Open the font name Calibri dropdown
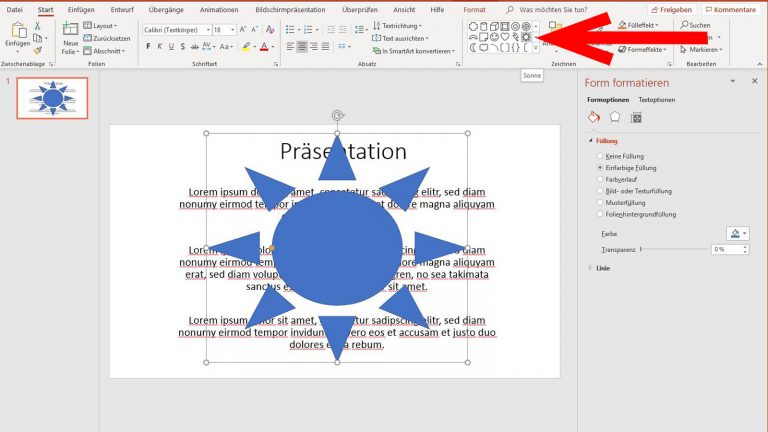The height and width of the screenshot is (432, 768). pos(208,30)
